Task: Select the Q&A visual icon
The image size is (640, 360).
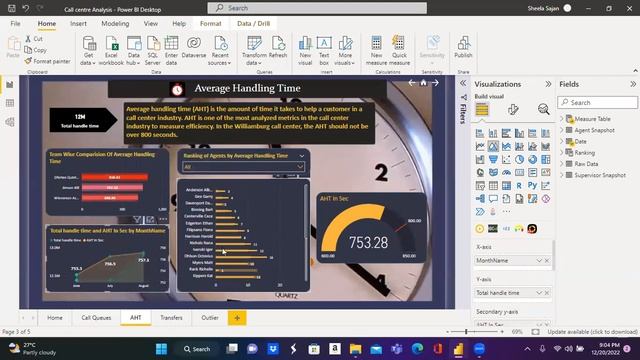Action: pos(493,199)
